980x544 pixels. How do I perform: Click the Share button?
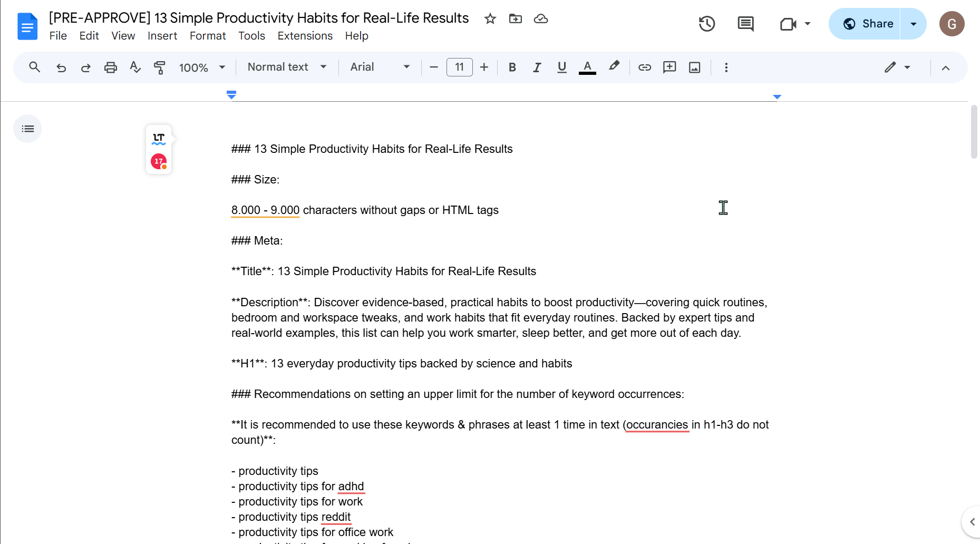870,24
